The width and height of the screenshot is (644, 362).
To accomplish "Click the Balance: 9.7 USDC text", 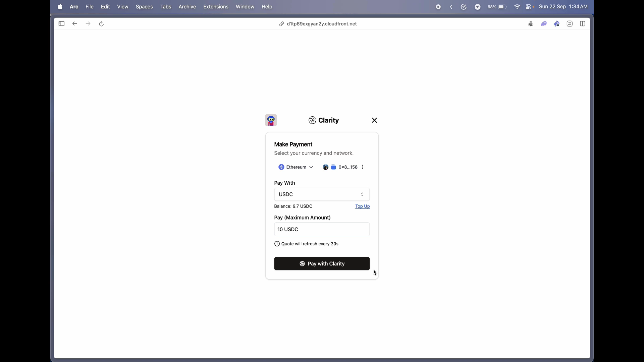I will [293, 206].
